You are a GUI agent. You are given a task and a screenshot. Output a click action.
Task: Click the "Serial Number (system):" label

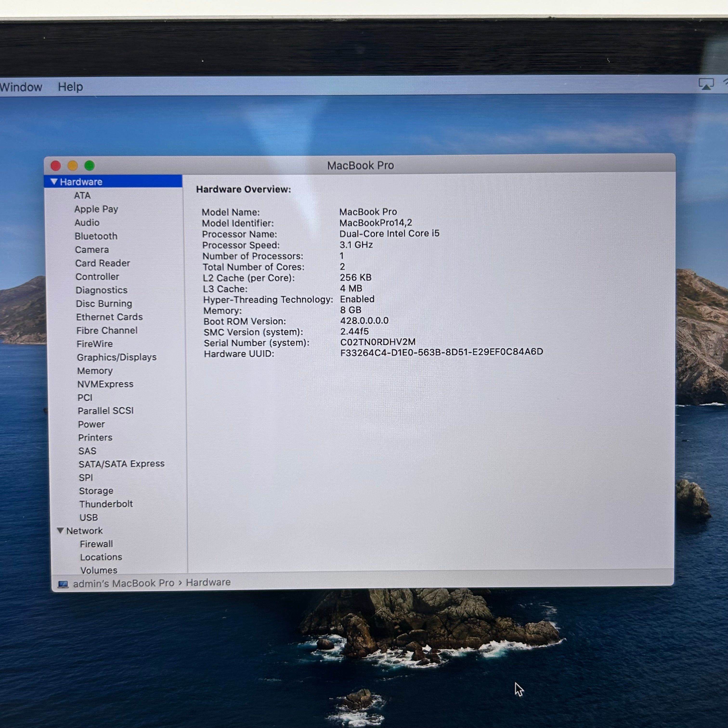[x=257, y=343]
